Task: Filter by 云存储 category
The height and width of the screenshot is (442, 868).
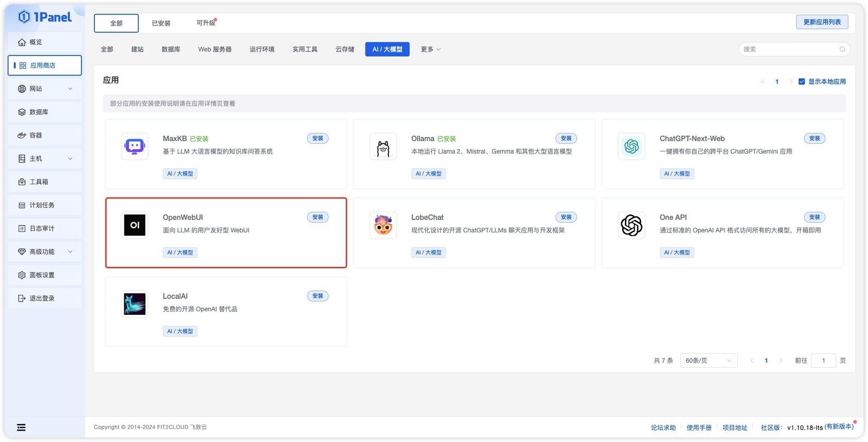Action: point(344,49)
